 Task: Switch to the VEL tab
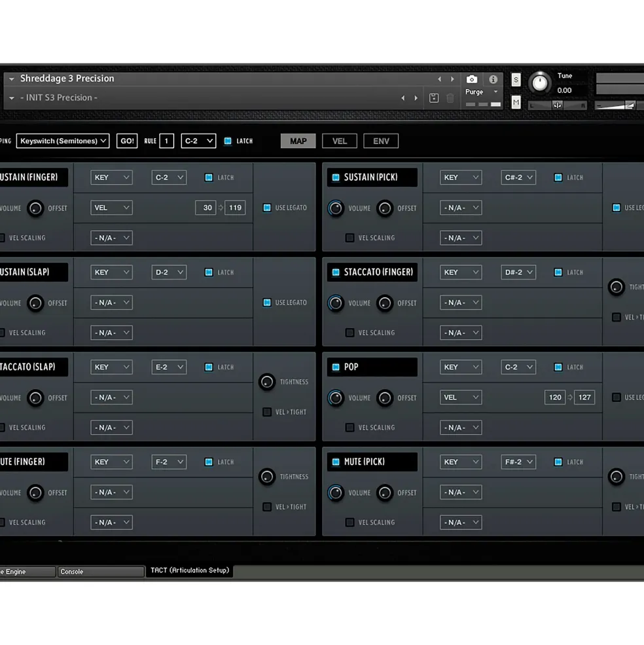click(x=340, y=141)
